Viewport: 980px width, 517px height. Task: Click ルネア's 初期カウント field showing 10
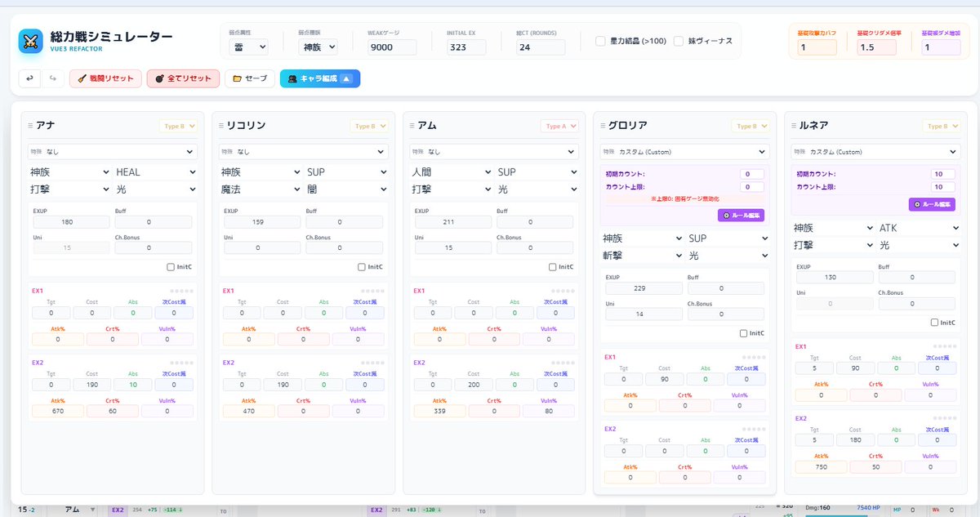943,174
